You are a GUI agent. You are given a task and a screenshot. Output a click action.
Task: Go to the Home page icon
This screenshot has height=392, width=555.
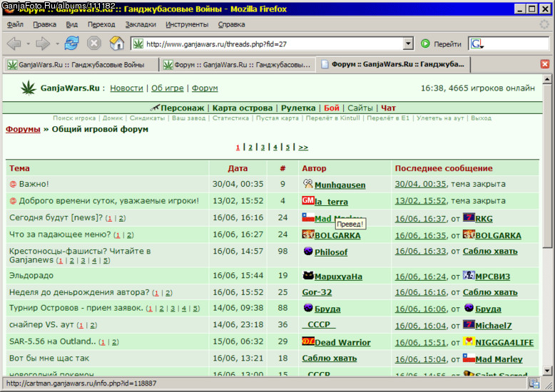click(117, 43)
